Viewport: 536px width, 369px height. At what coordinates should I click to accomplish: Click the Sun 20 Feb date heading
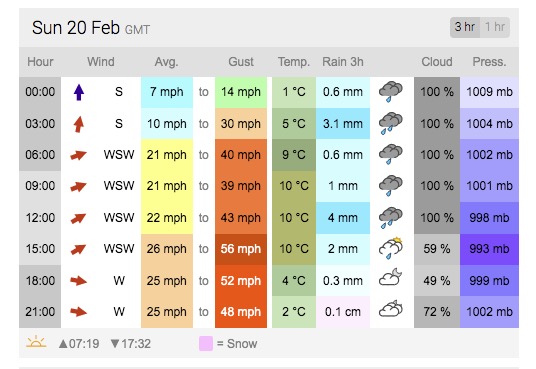pos(76,28)
